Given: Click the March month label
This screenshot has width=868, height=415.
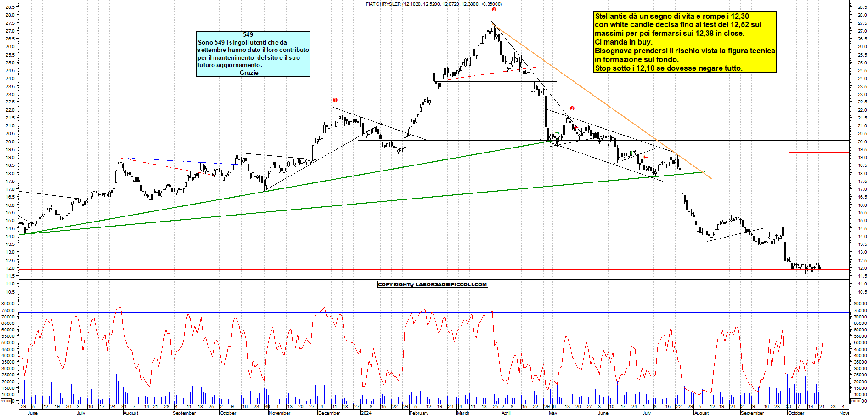Looking at the screenshot, I should (463, 413).
